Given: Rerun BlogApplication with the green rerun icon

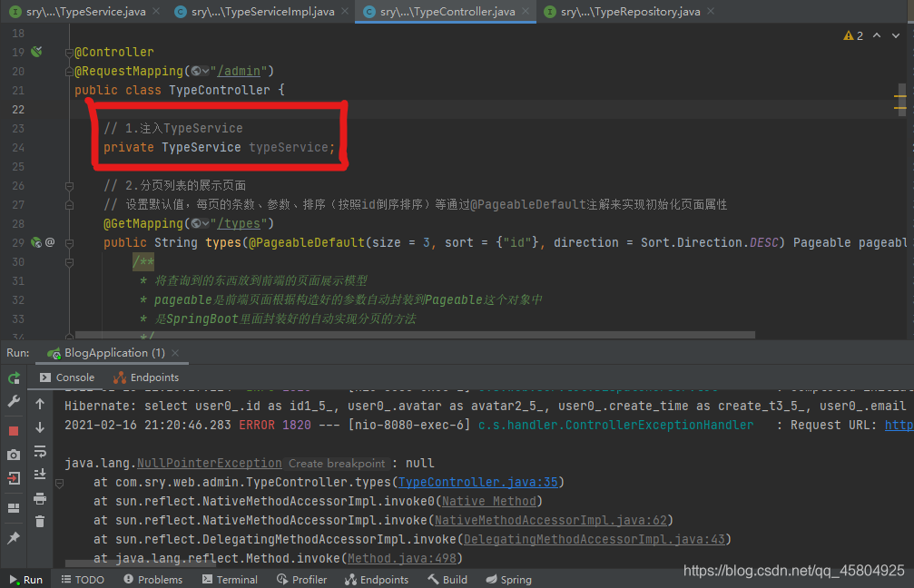Looking at the screenshot, I should point(14,378).
